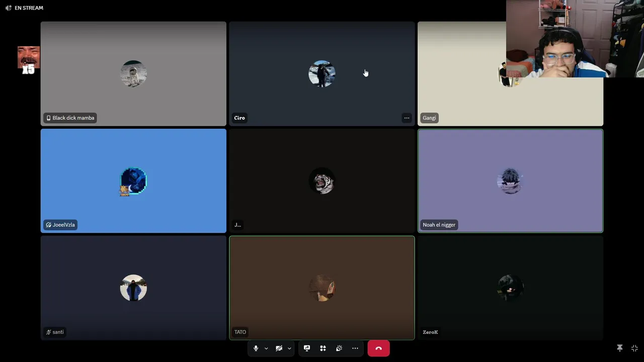Click ZeroK's dark avatar
The image size is (644, 362).
pyautogui.click(x=510, y=288)
